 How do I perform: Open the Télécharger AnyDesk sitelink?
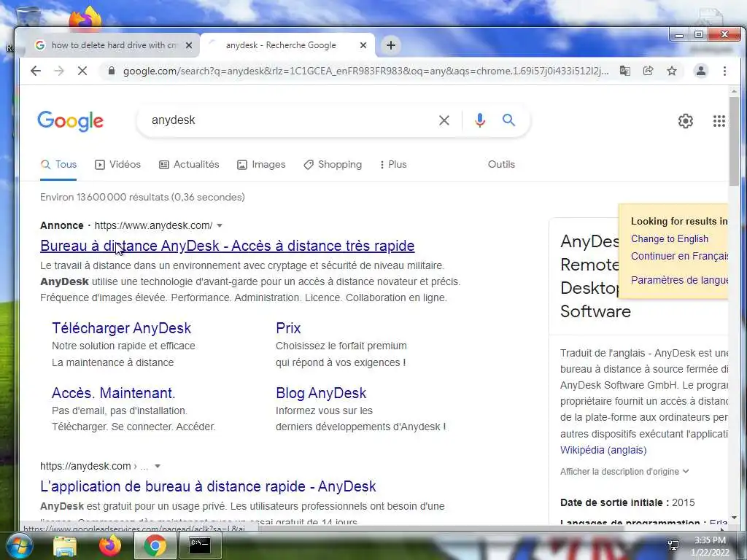(x=122, y=328)
